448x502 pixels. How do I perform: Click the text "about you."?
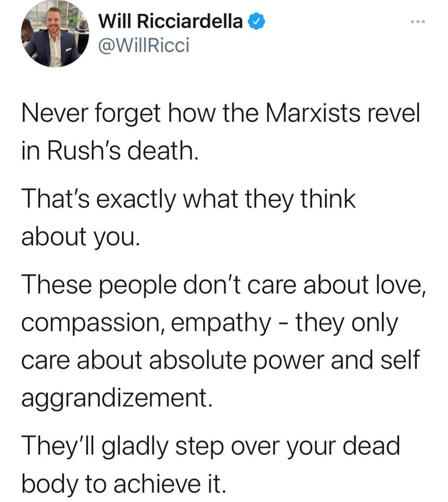[79, 236]
